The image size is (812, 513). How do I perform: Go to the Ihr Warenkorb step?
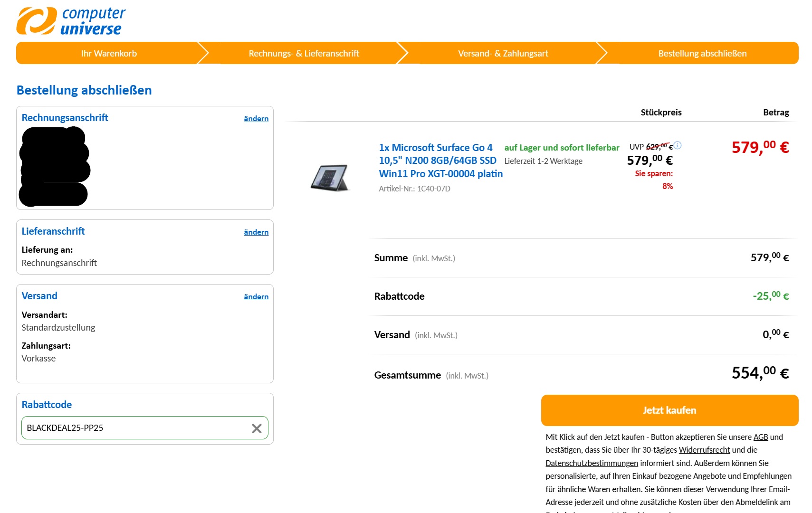pos(109,53)
